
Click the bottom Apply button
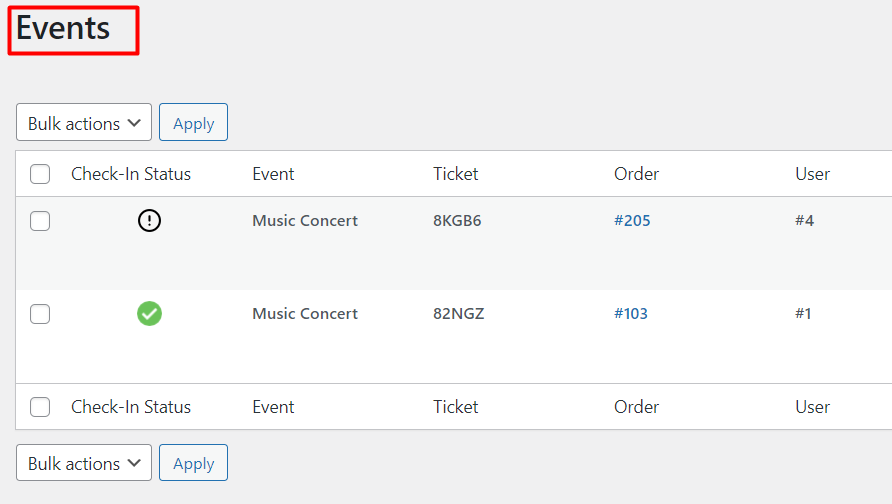click(x=193, y=463)
